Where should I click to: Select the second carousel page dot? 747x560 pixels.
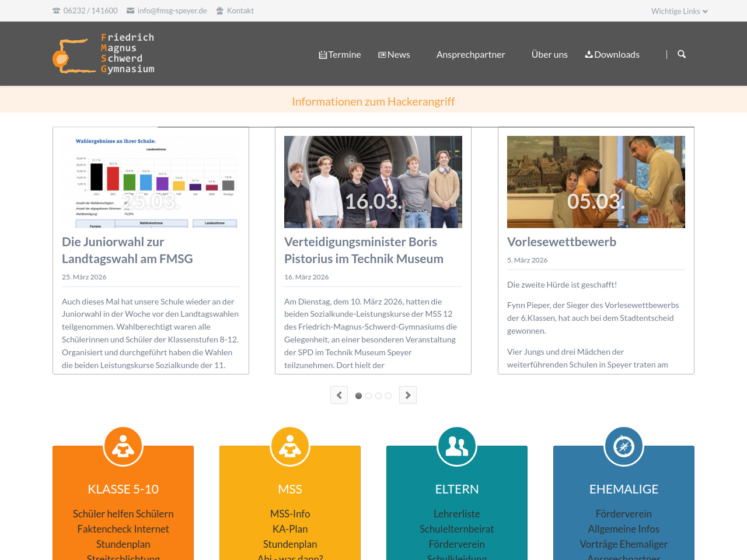click(x=368, y=395)
